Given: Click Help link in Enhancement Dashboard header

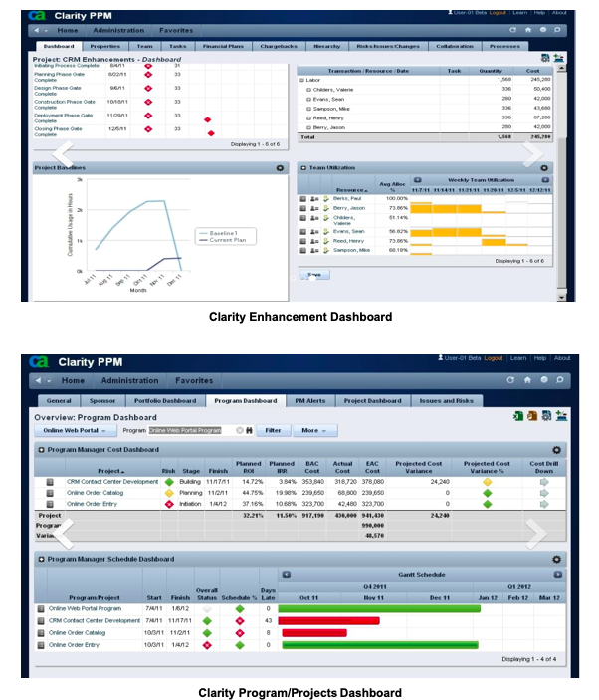Looking at the screenshot, I should coord(539,13).
